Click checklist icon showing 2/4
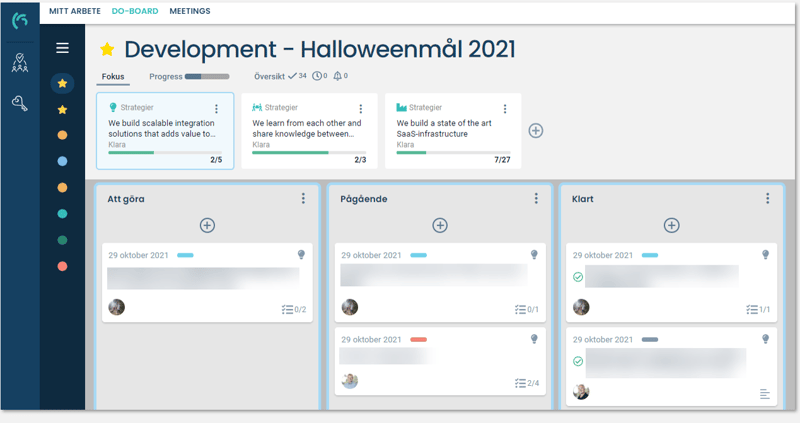 [520, 383]
